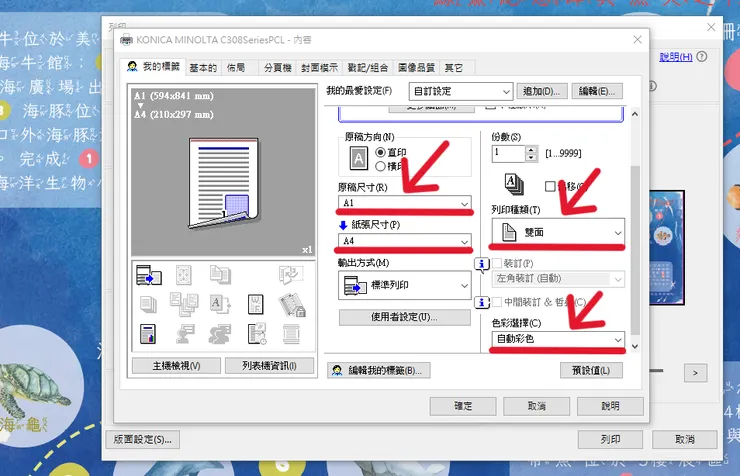Image resolution: width=740 pixels, height=476 pixels.
Task: Click the 編輯(E)... button
Action: (x=597, y=91)
